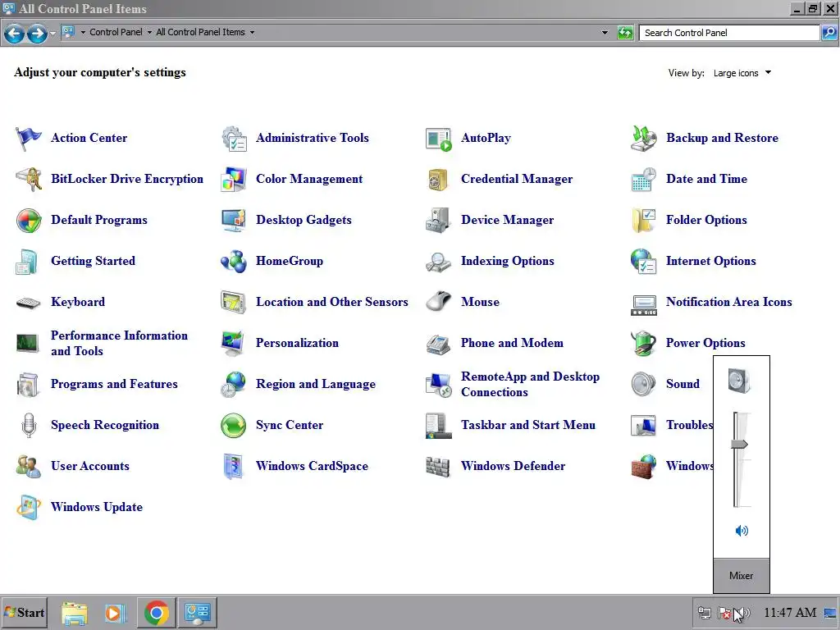Screen dimensions: 840x630
Task: Refresh the Control Panel view
Action: (x=625, y=33)
